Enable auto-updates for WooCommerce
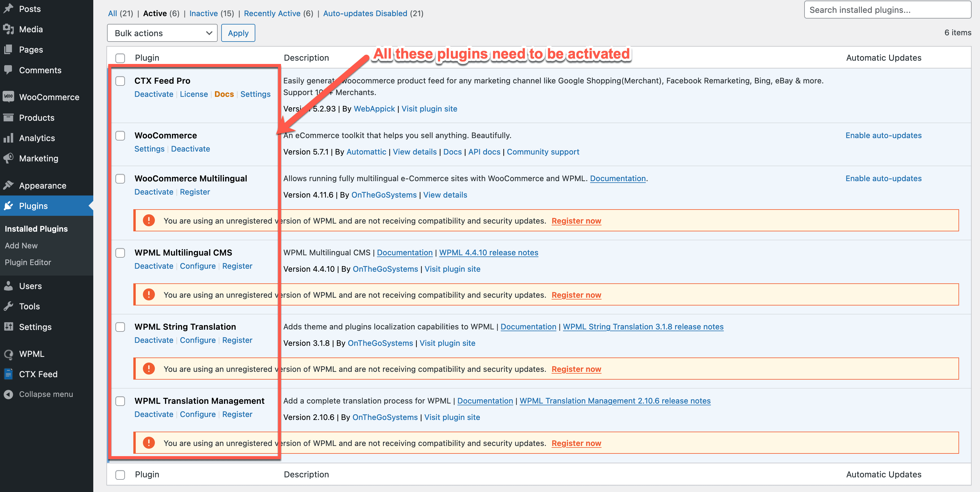The image size is (980, 492). 883,135
